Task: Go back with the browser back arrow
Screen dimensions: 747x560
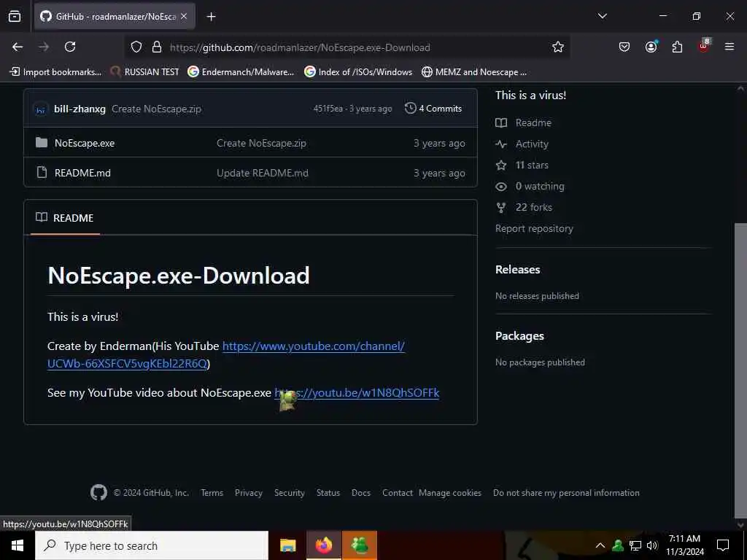Action: 18,47
